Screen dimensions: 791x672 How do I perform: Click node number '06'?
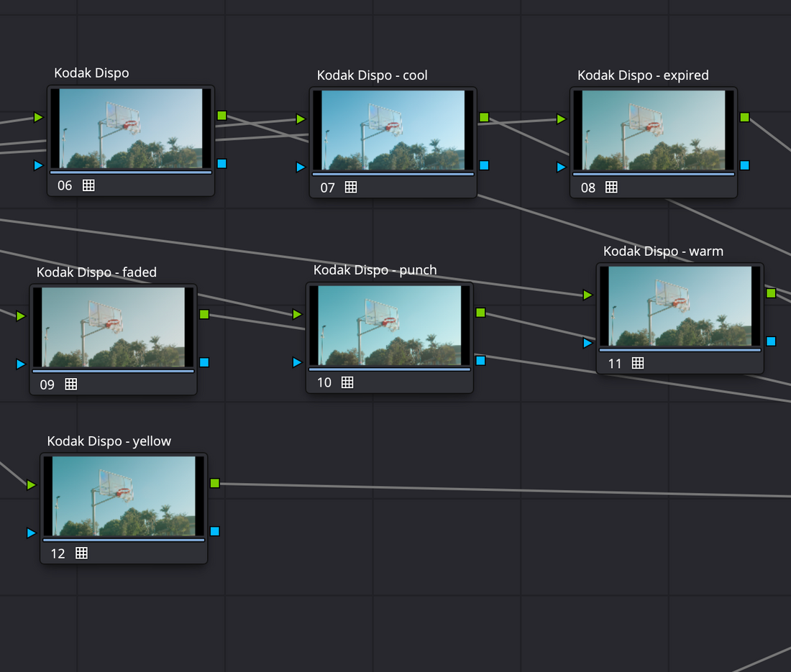[65, 185]
